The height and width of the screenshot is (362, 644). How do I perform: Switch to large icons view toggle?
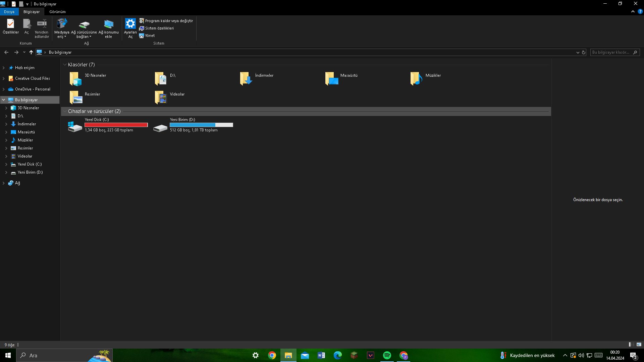[639, 345]
